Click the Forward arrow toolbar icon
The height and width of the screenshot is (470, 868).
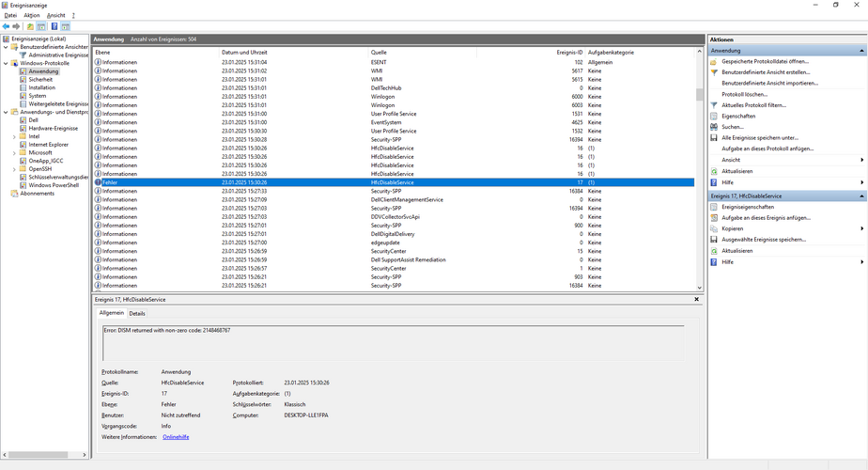point(16,26)
